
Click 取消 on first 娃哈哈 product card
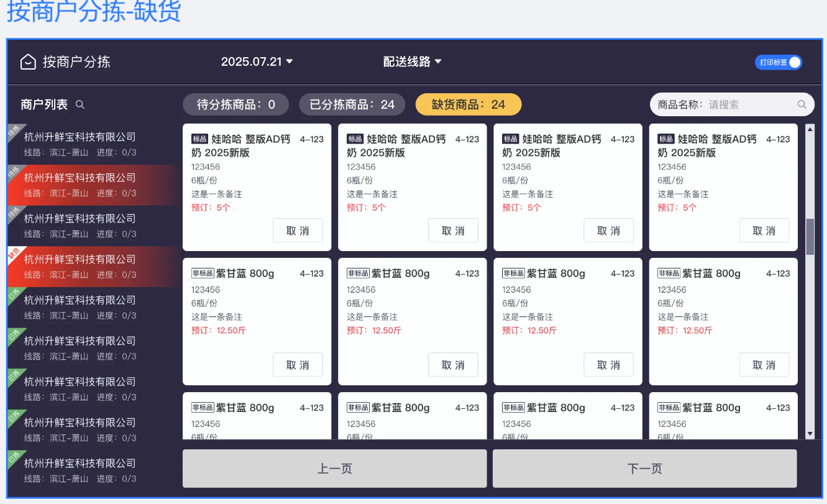298,231
